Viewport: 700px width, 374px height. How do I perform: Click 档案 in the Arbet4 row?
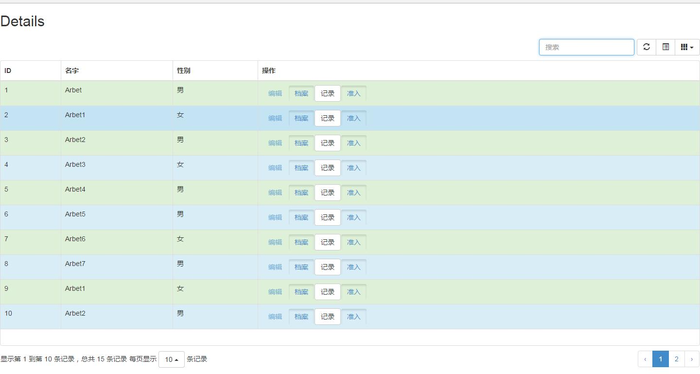[301, 192]
